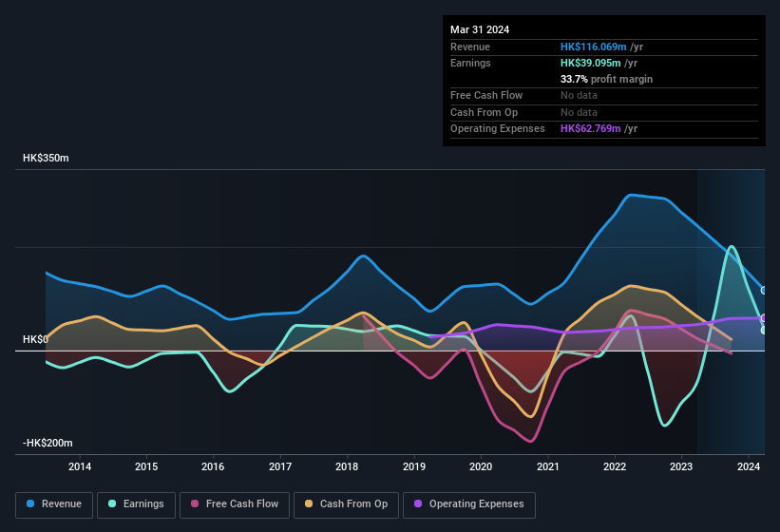
Task: Click the HK$350m axis label
Action: pos(46,158)
